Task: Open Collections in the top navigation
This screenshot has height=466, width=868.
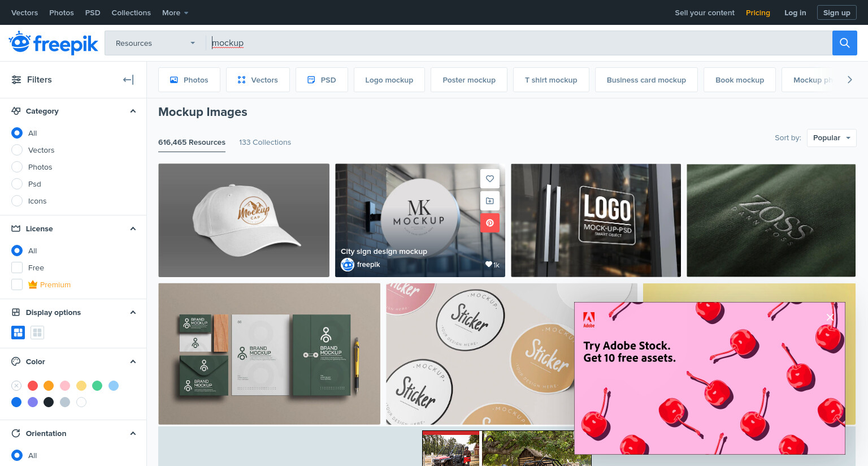Action: (x=131, y=12)
